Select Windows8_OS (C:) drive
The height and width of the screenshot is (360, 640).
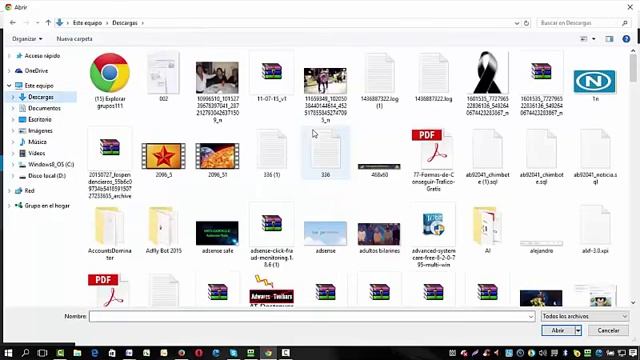point(51,164)
